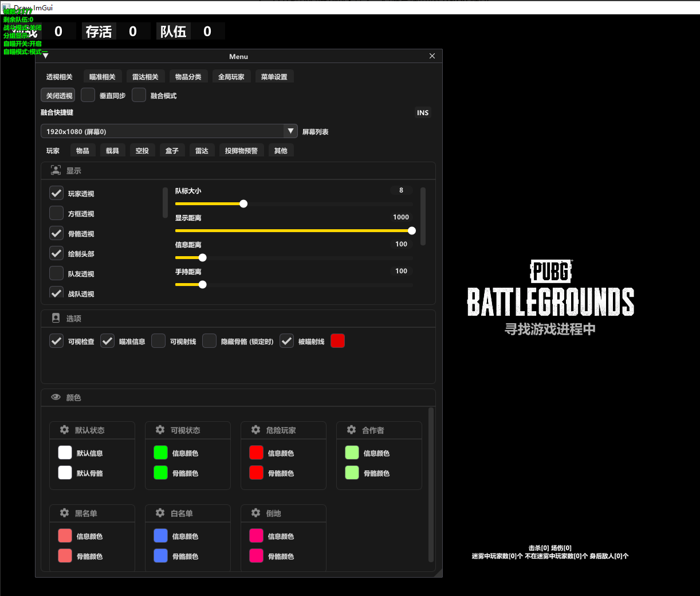The image size is (700, 596).
Task: Click the gear icon beside 危险玩家
Action: point(256,430)
